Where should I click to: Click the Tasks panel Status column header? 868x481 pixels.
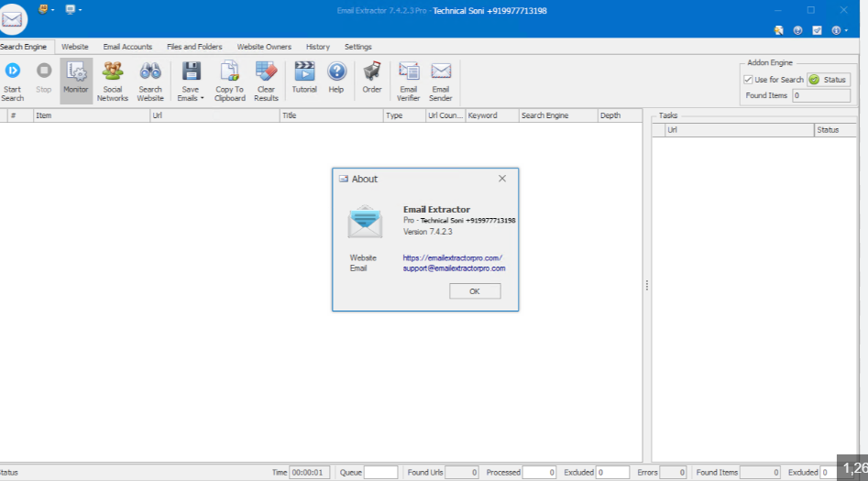pyautogui.click(x=835, y=130)
